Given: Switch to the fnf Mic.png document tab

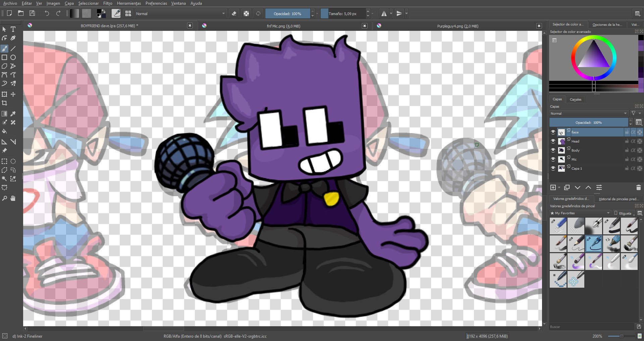Looking at the screenshot, I should click(x=283, y=26).
